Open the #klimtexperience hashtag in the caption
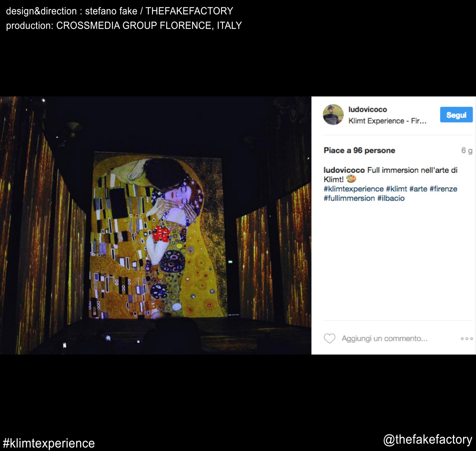Screen dimensions: 476x451 point(354,189)
